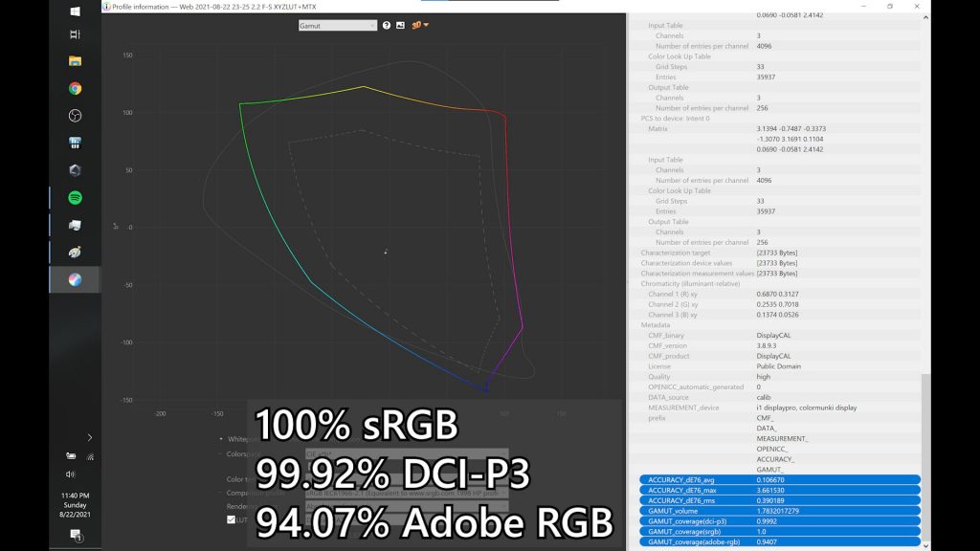This screenshot has width=980, height=551.
Task: Click the 'Channel 1 (R) xy' row
Action: pos(775,295)
